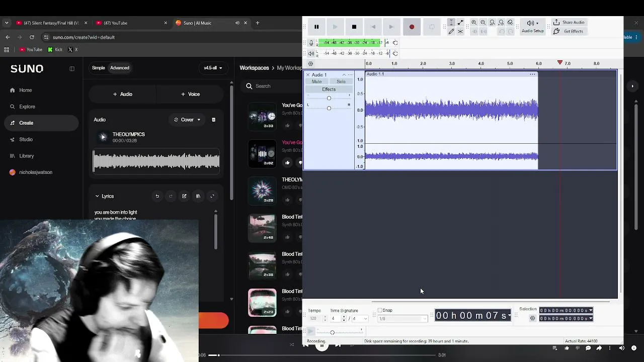Open the Audacity time display format dropdown
644x362 pixels.
coord(509,315)
